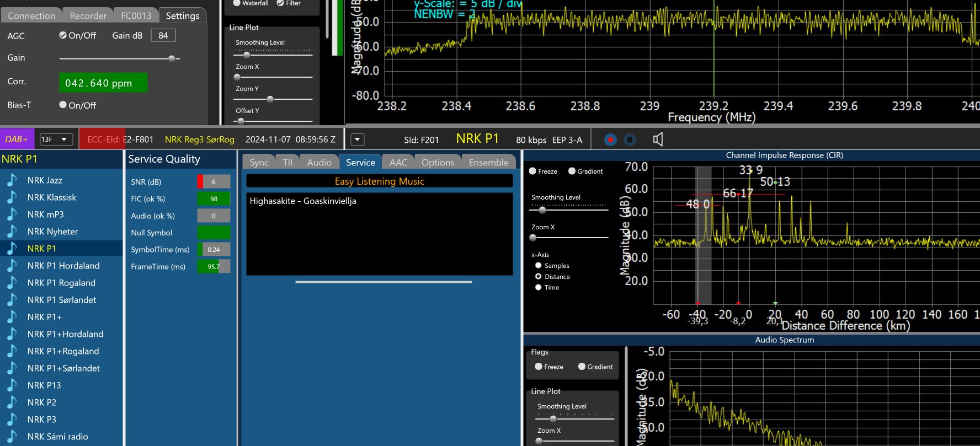This screenshot has width=980, height=446.
Task: Enable the Bias-T On/Off option
Action: click(63, 105)
